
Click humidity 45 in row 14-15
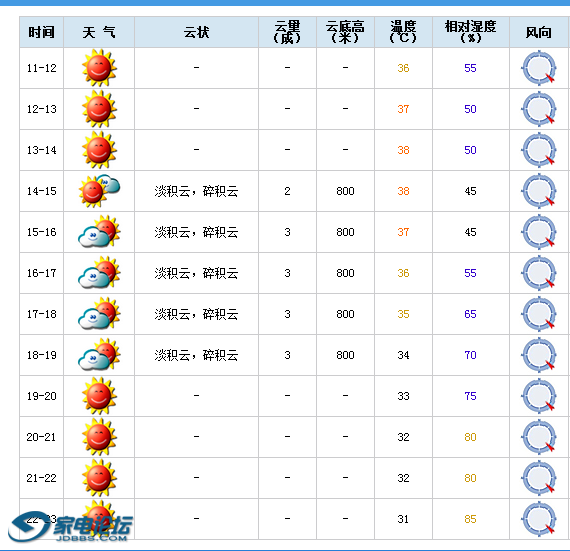coord(470,191)
